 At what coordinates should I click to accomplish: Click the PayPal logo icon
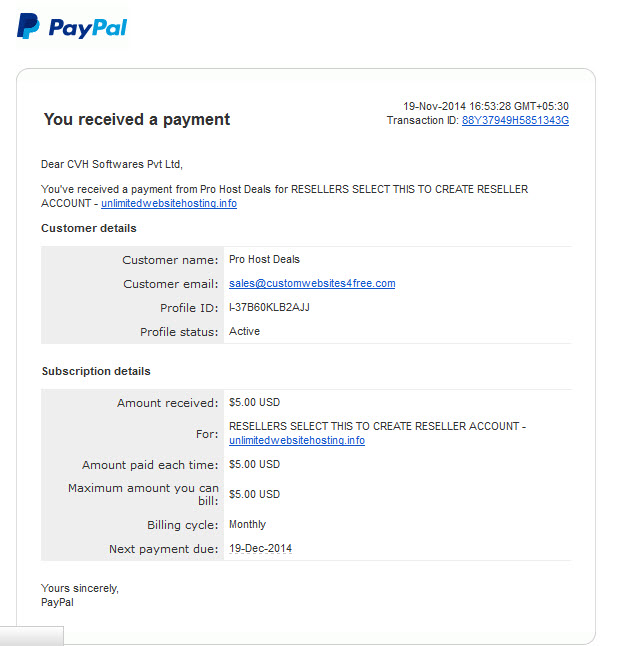point(28,26)
